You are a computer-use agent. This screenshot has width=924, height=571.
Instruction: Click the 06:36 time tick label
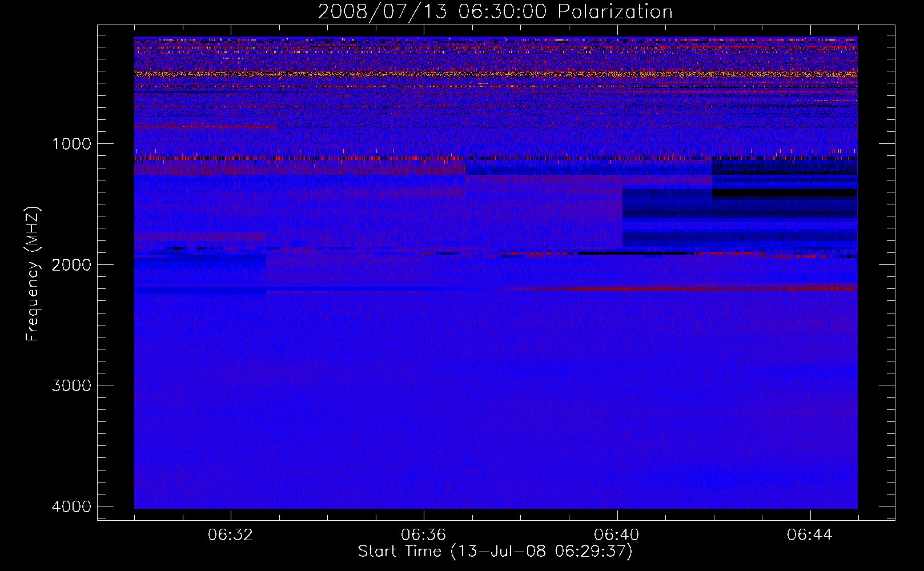(x=424, y=535)
